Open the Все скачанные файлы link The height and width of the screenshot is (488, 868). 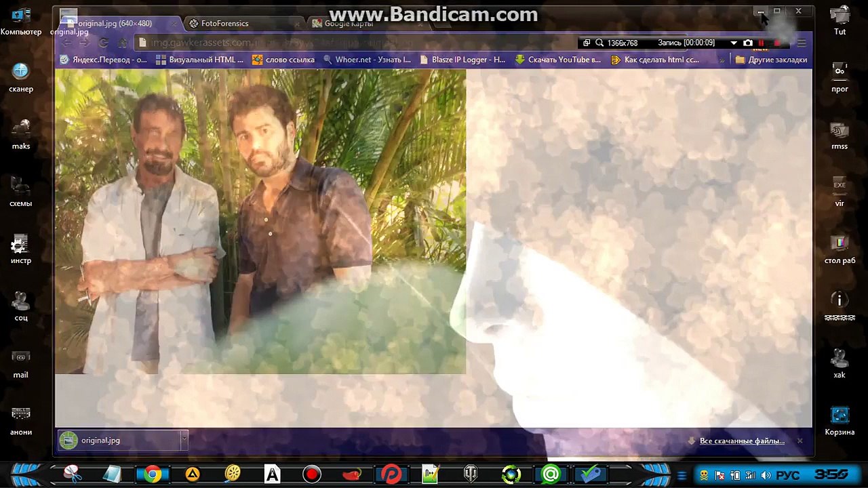point(742,441)
